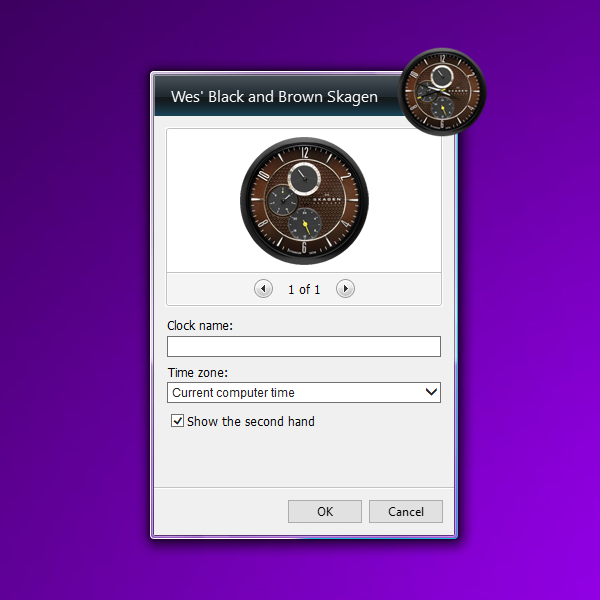Click into the Clock name field
Viewport: 600px width, 600px height.
click(x=304, y=346)
